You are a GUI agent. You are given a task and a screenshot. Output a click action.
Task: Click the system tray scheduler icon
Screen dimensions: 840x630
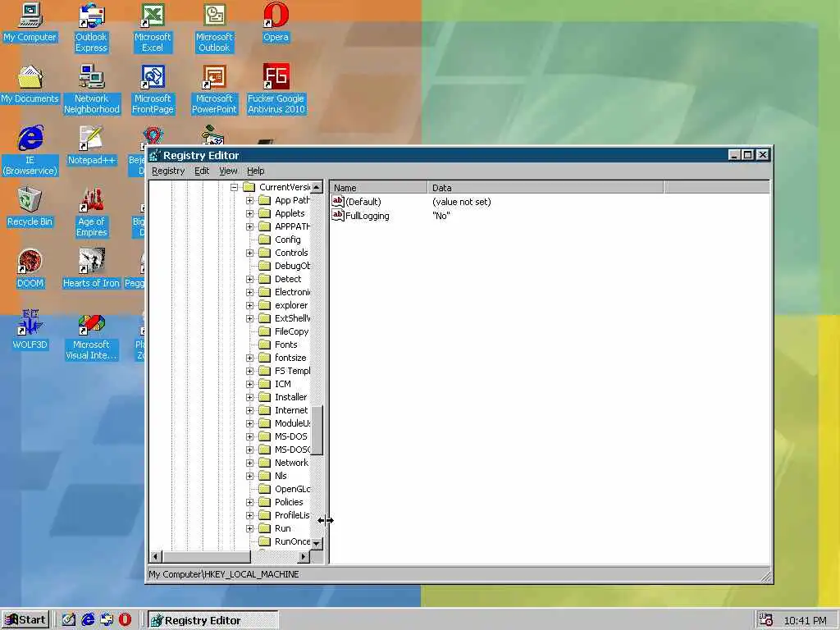tap(765, 620)
